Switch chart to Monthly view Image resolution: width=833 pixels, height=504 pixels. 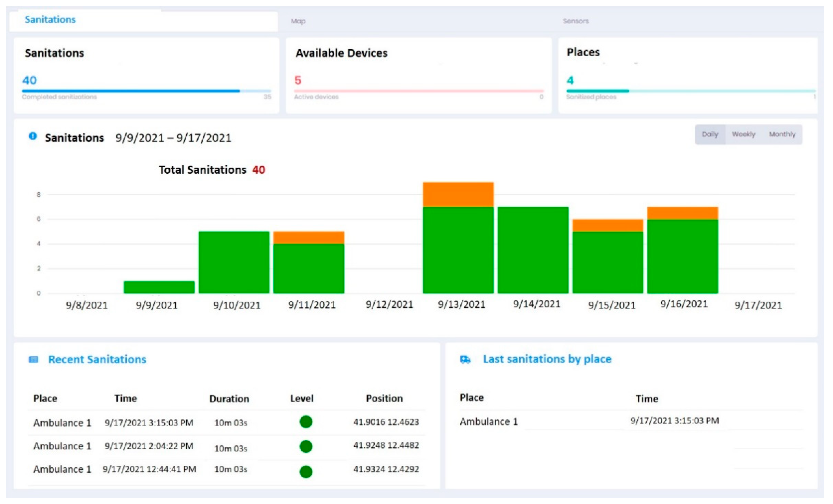pyautogui.click(x=782, y=135)
